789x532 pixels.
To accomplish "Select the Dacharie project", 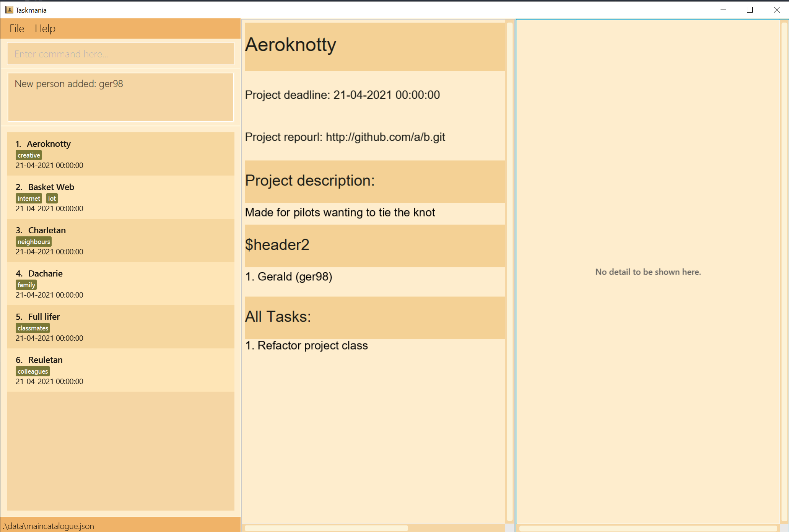I will [120, 284].
